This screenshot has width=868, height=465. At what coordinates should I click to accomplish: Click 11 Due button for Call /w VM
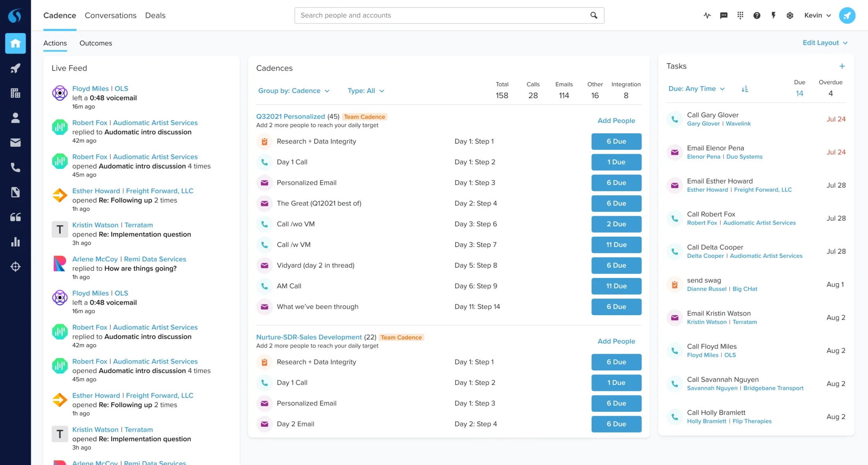click(x=616, y=245)
